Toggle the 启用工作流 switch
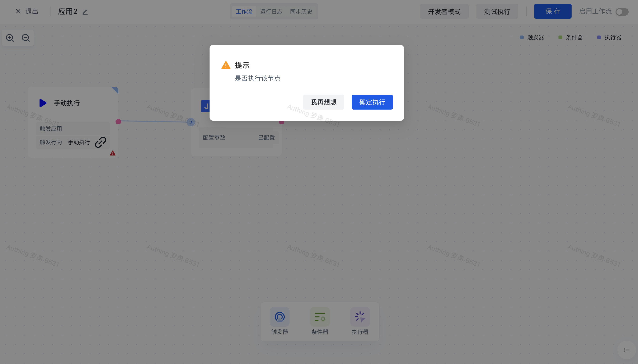The image size is (638, 364). [622, 12]
